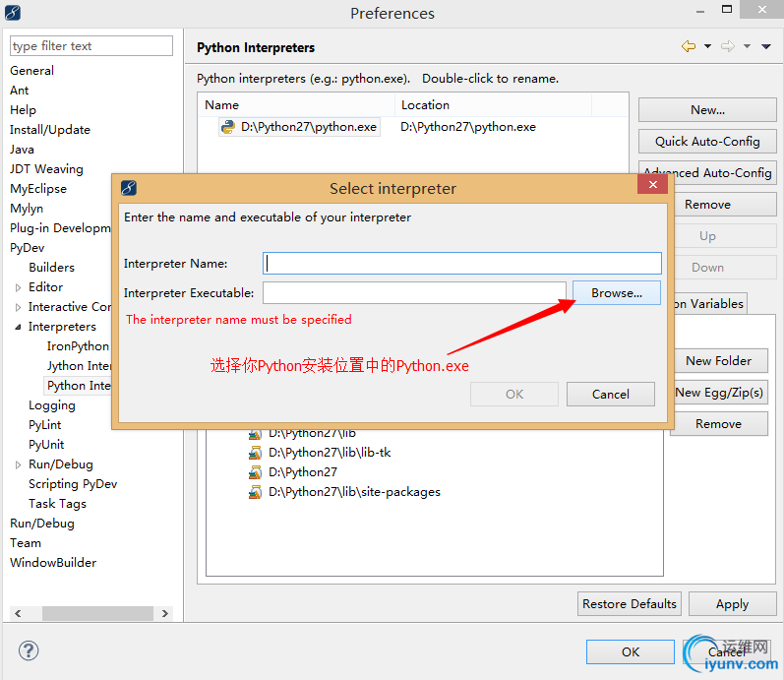Click the New... interpreter button

tap(707, 109)
